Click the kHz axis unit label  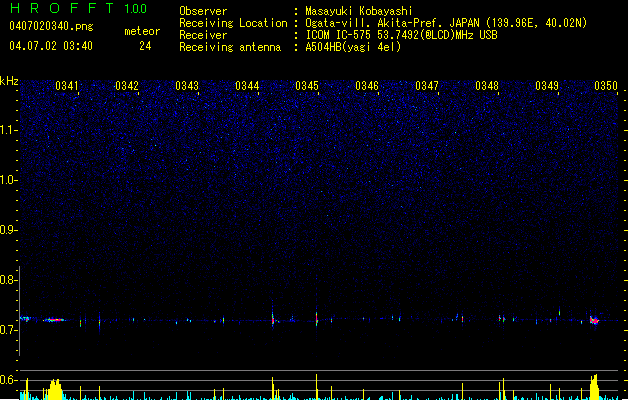[9, 81]
